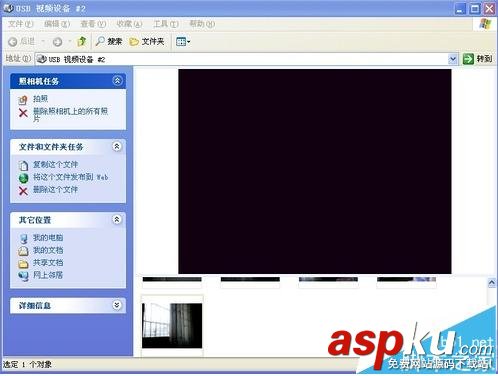Viewport: 498px width, 376px height.
Task: Click the 网上邻居 network icon
Action: pos(23,276)
